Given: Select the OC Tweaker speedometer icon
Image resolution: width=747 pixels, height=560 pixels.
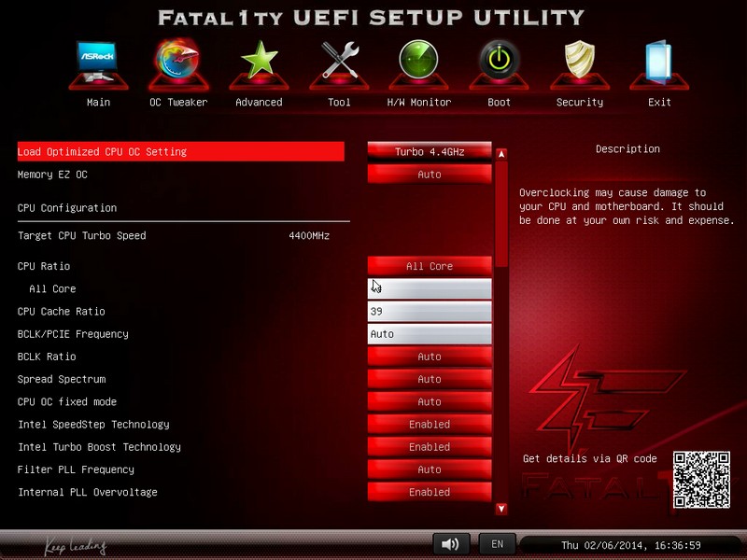Looking at the screenshot, I should pos(178,63).
